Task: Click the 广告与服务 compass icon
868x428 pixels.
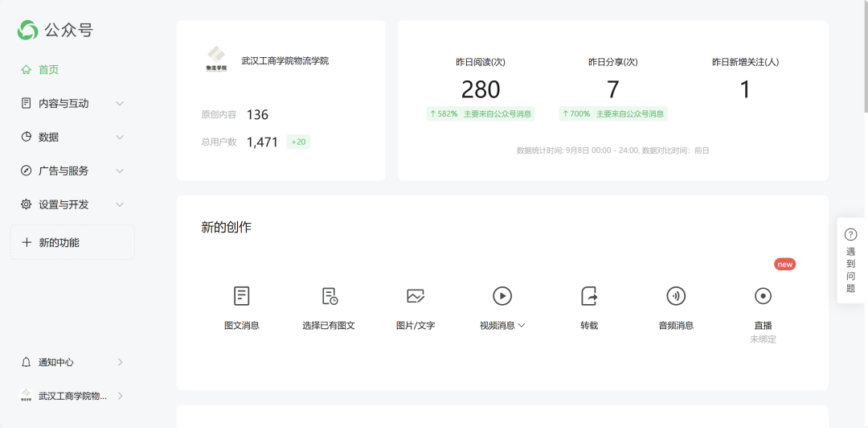Action: pyautogui.click(x=26, y=171)
